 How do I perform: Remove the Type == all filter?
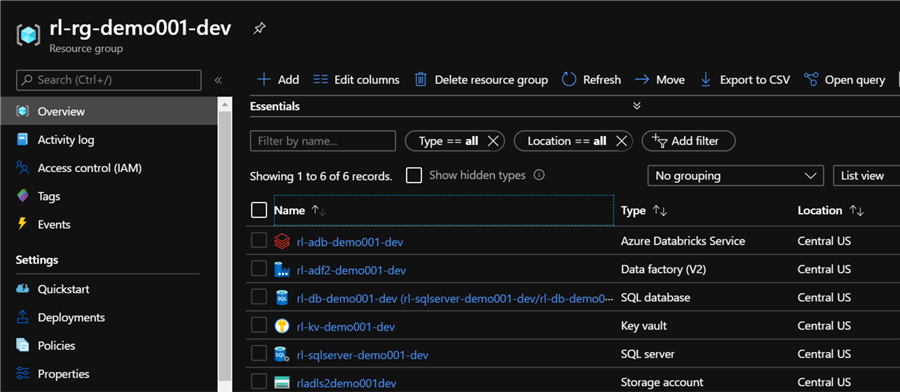[492, 141]
